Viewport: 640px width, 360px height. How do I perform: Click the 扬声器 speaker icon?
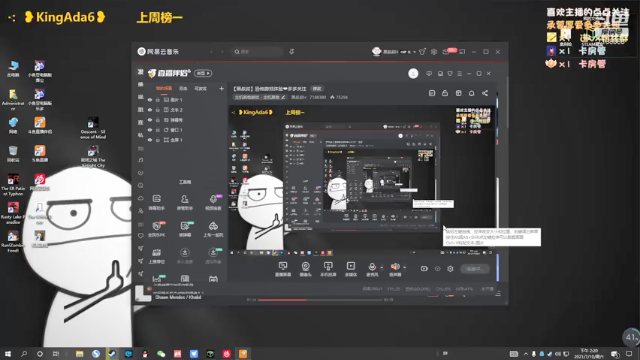pyautogui.click(x=395, y=267)
